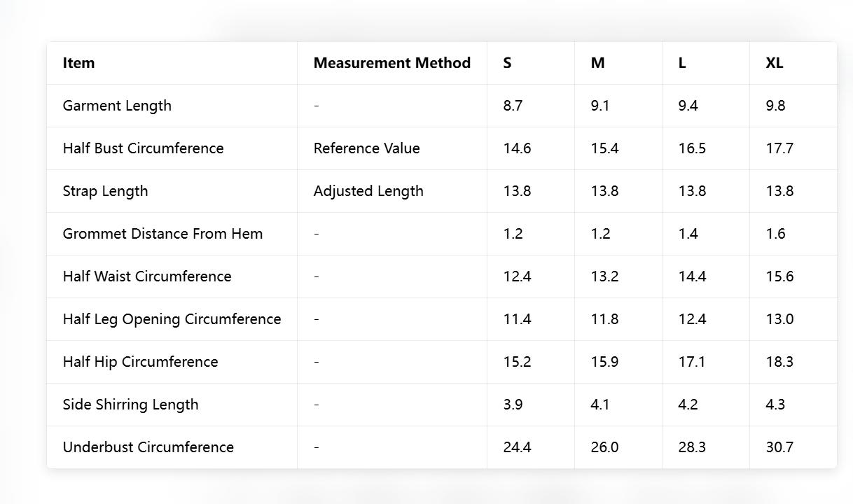The image size is (853, 504).
Task: Click the Measurement Method column header
Action: click(391, 63)
